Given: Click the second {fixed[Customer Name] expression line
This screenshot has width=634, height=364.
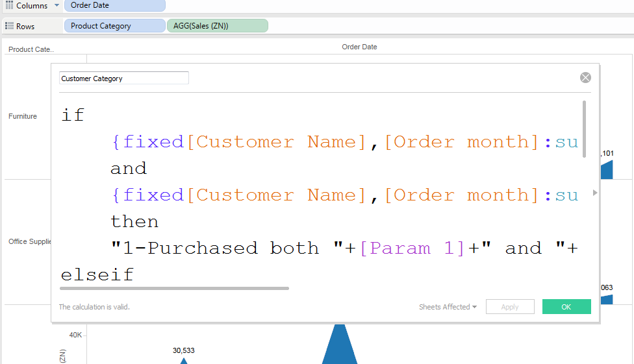Looking at the screenshot, I should pyautogui.click(x=344, y=195).
